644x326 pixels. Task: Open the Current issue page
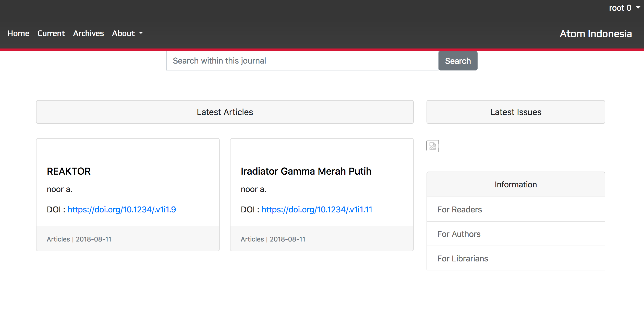(51, 33)
